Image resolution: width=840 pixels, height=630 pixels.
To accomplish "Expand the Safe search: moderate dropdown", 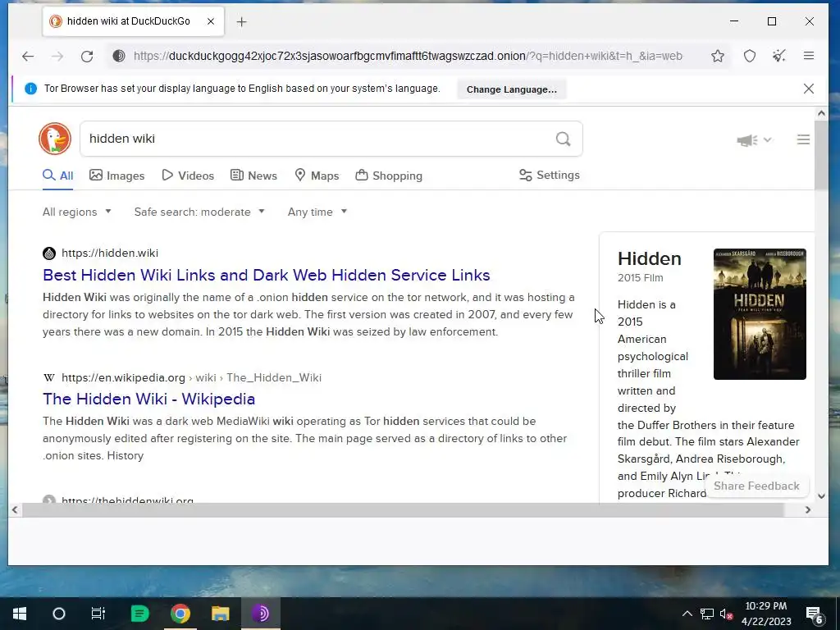I will 199,212.
